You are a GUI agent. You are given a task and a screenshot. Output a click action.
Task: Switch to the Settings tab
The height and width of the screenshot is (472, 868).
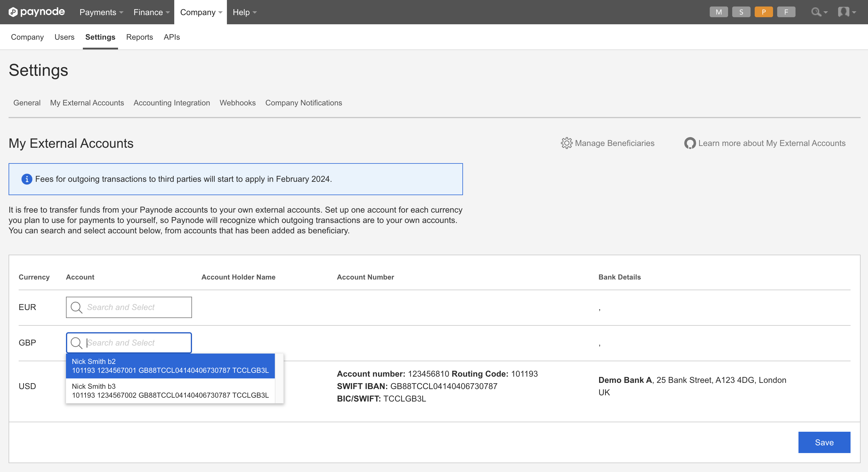[100, 37]
